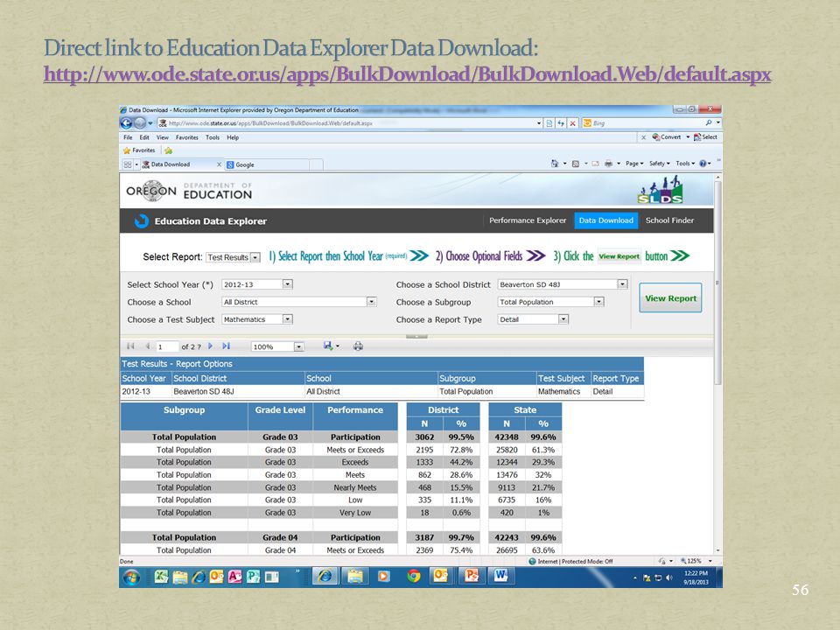Screen dimensions: 840x630
Task: Open the Select School Year dropdown
Action: (x=288, y=284)
